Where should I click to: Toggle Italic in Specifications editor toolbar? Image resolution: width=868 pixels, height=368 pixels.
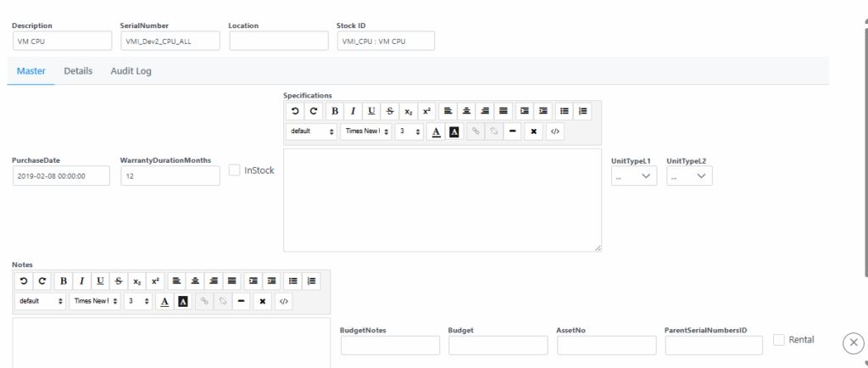[353, 111]
